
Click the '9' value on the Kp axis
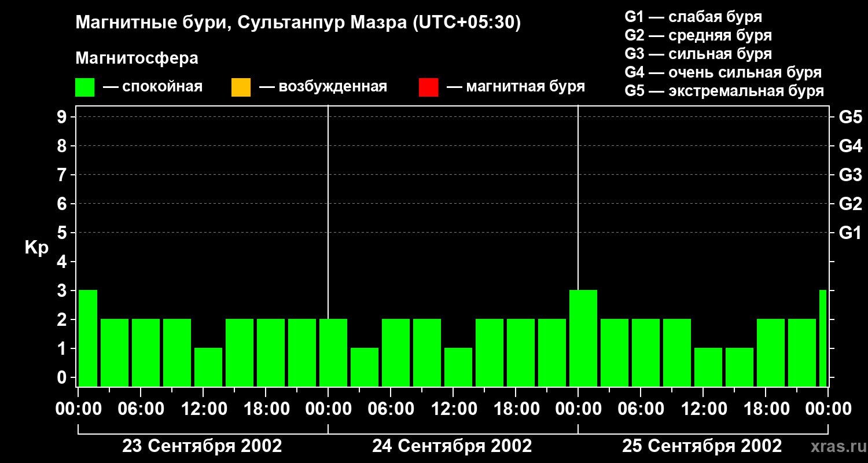[63, 117]
